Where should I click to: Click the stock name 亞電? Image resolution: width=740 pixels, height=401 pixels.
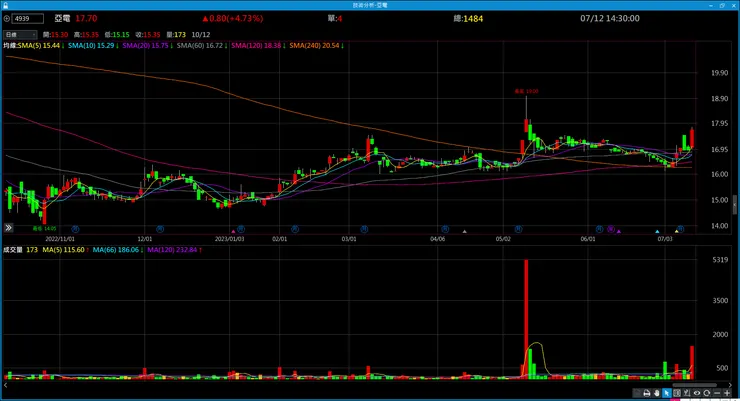62,18
